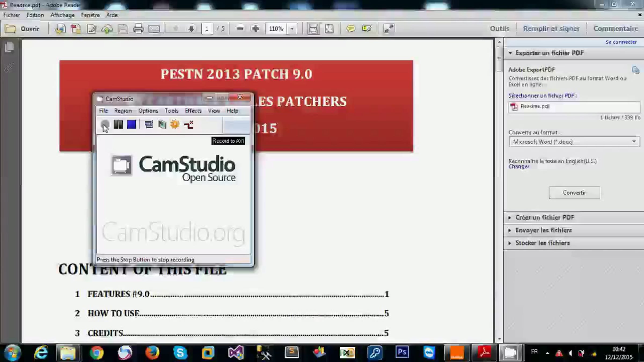Click the Changer language link
The height and width of the screenshot is (362, 644).
(x=519, y=167)
